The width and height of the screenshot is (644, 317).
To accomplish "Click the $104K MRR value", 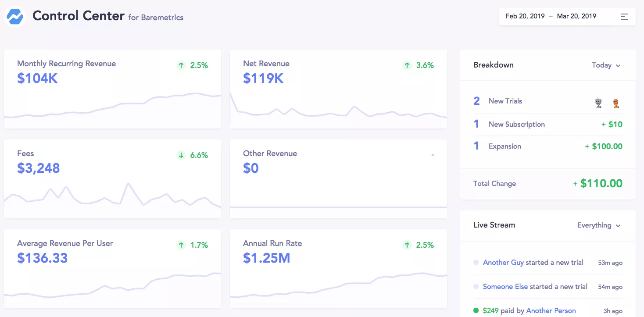I will click(x=37, y=78).
